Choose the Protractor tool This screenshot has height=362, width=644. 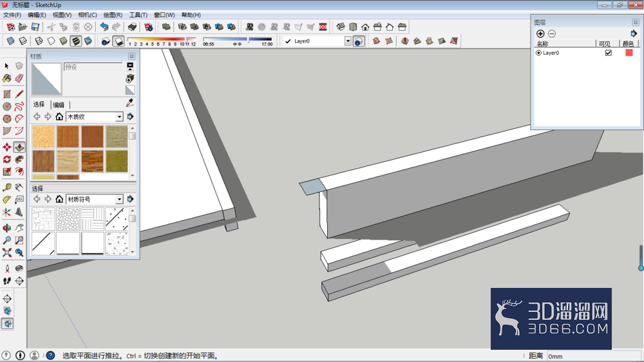pos(7,200)
